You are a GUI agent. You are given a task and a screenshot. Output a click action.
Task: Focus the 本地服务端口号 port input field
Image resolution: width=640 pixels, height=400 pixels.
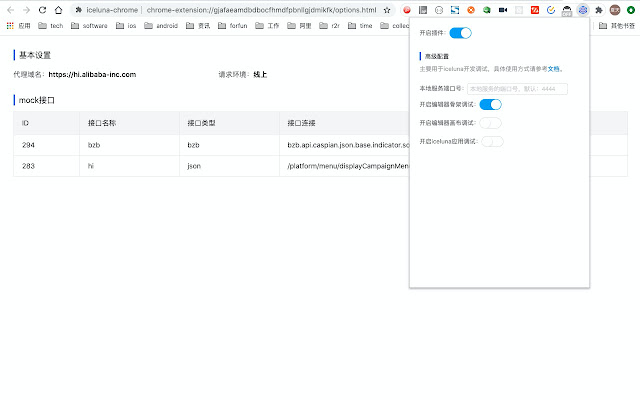coord(517,89)
